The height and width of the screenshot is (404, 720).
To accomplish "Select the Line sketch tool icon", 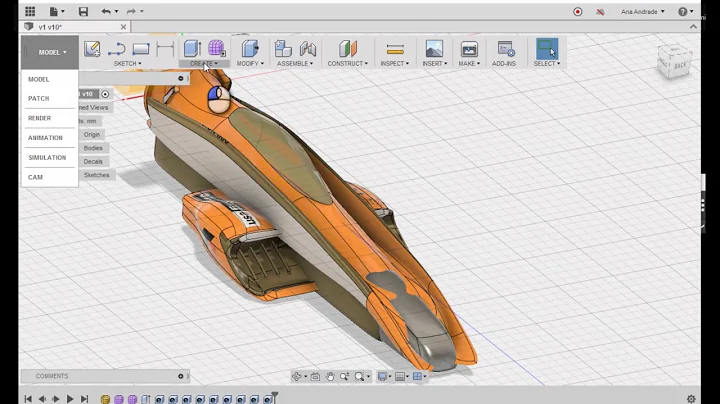I will tap(117, 49).
